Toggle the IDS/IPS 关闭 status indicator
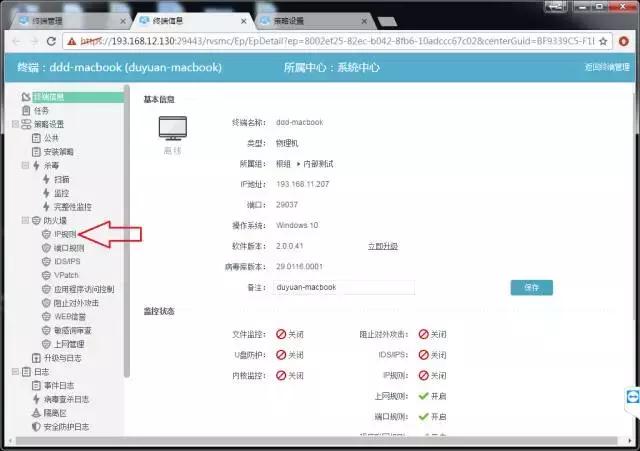The height and width of the screenshot is (451, 640). point(432,355)
